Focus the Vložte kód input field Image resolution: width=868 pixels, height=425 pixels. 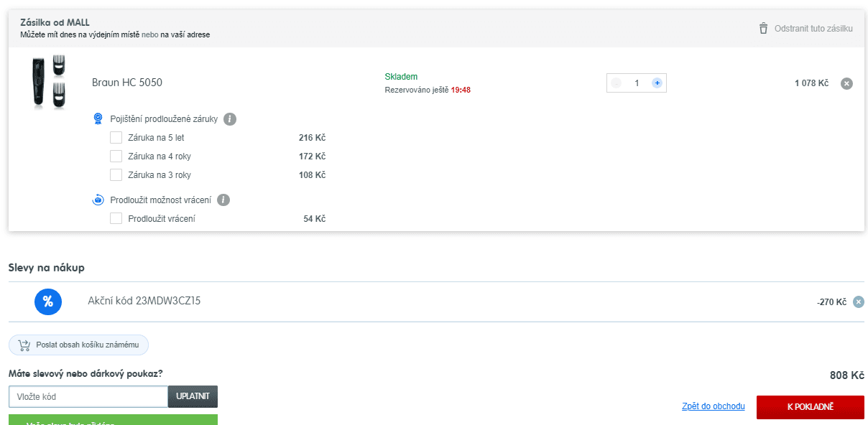[88, 397]
